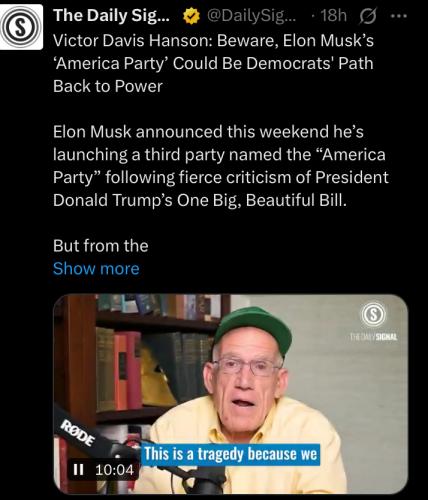Open the post via 18h timestamp
The height and width of the screenshot is (500, 428).
[x=333, y=16]
